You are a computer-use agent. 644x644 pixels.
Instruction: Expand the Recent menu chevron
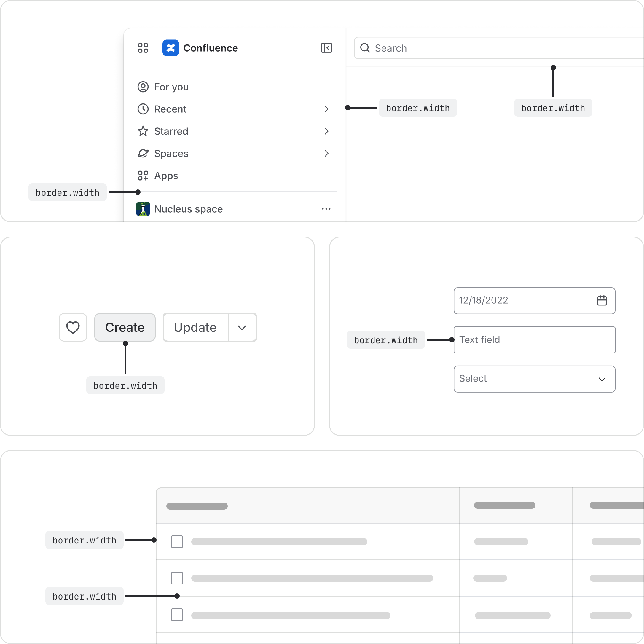click(326, 109)
